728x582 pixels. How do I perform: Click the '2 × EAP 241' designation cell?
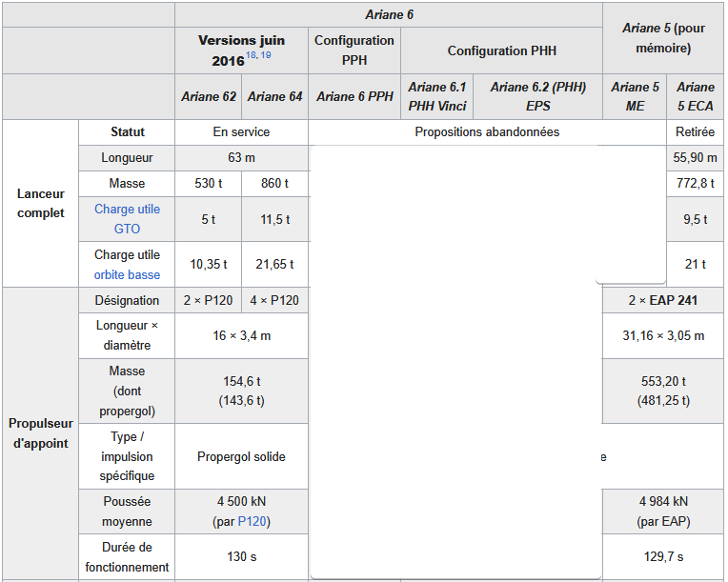[663, 300]
